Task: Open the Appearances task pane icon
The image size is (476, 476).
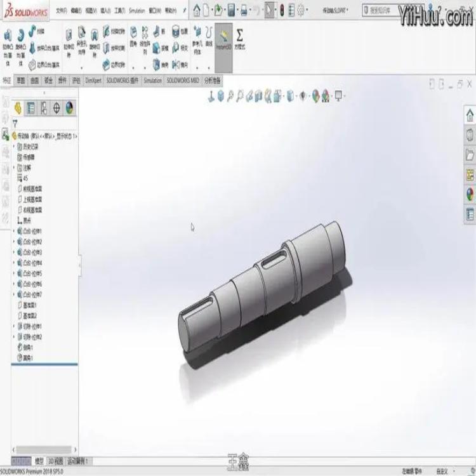Action: click(470, 195)
